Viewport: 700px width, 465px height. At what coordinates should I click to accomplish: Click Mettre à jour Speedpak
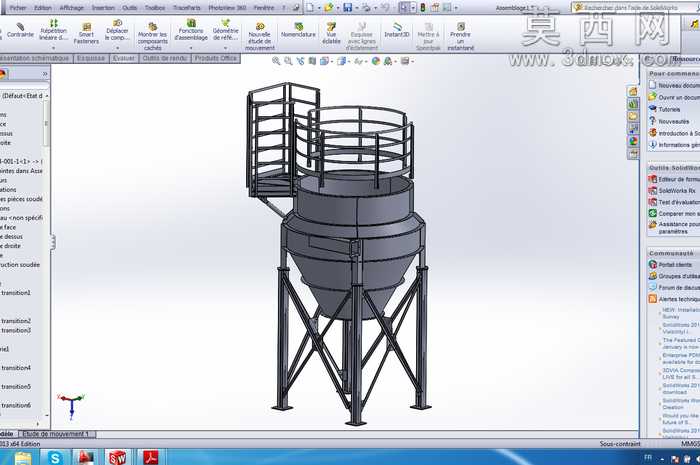tap(428, 37)
